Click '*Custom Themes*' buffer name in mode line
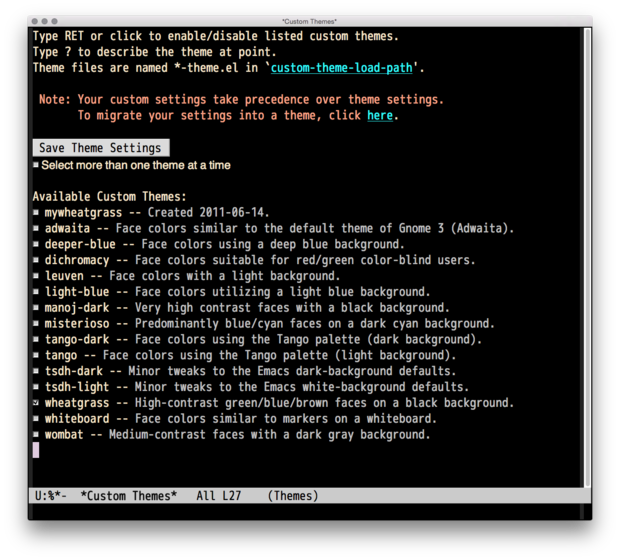The height and width of the screenshot is (560, 620). [x=129, y=496]
